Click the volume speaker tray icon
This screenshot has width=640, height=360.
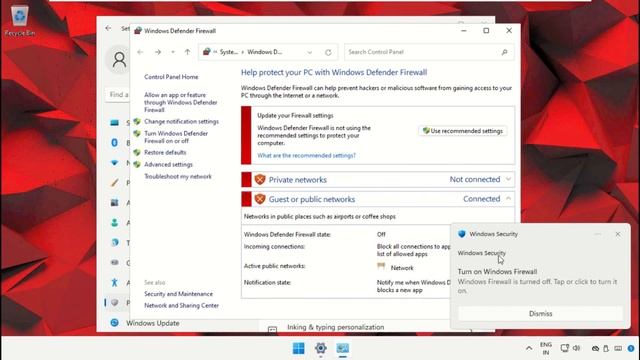click(576, 348)
